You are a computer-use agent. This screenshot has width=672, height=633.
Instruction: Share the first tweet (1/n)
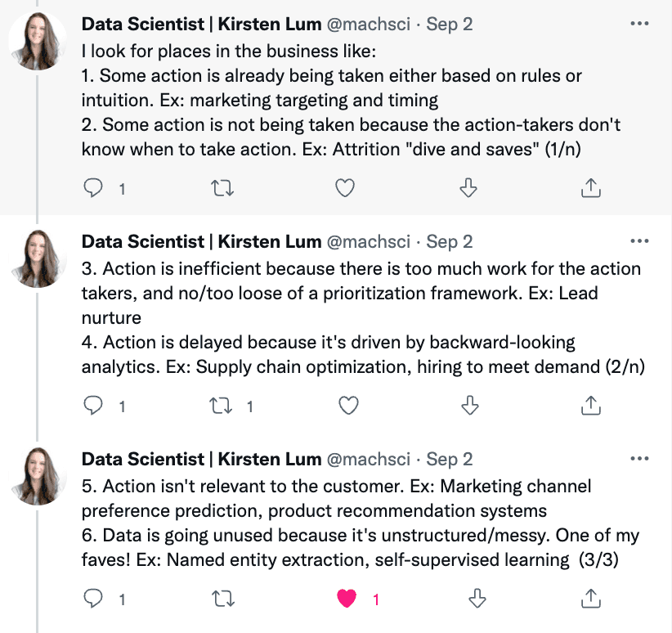[x=589, y=188]
